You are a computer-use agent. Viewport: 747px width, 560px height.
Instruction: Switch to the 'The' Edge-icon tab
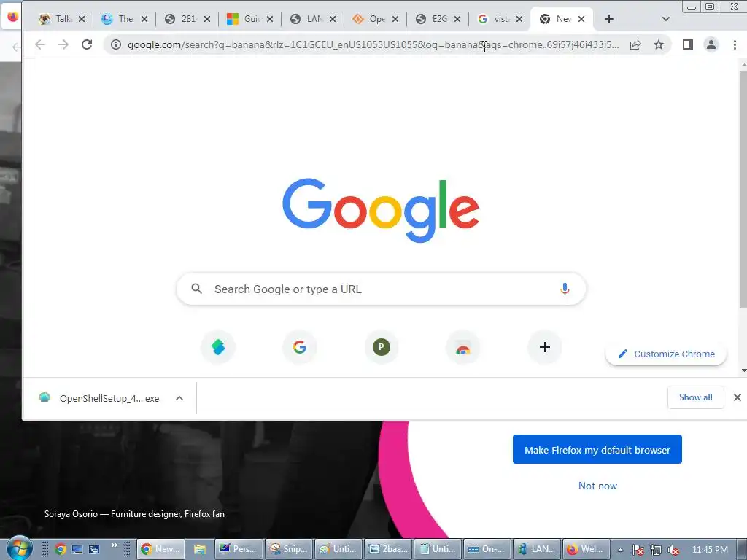click(117, 19)
